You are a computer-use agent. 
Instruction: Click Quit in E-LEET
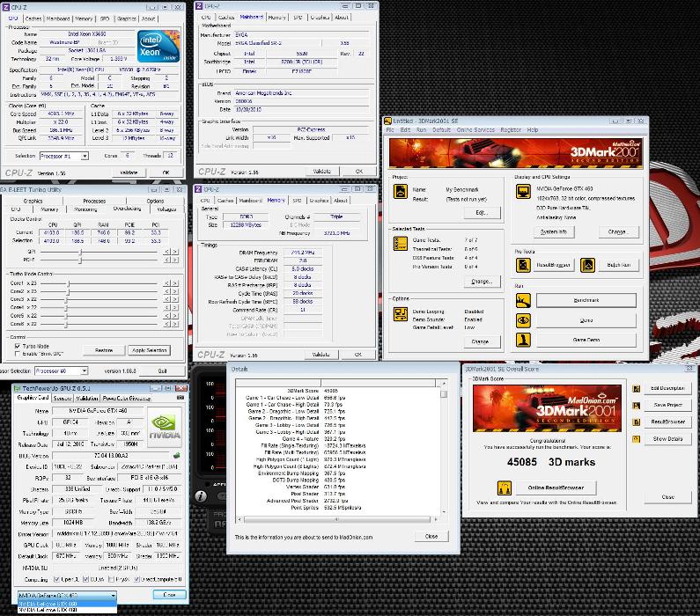coord(163,371)
